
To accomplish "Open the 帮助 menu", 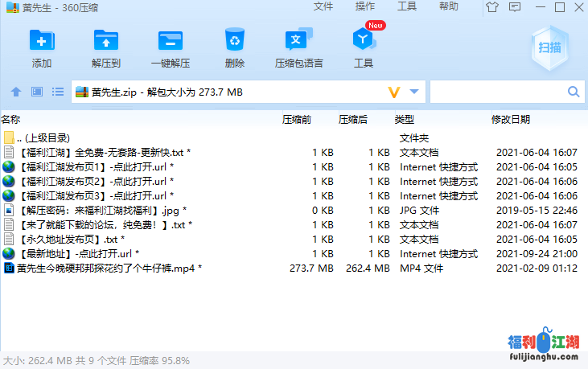I will (449, 6).
